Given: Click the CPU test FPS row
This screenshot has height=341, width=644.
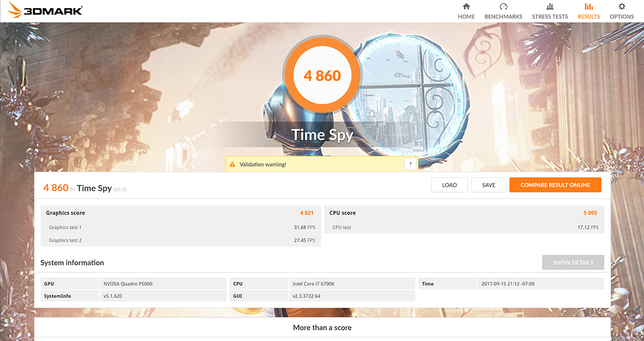Looking at the screenshot, I should coord(464,227).
